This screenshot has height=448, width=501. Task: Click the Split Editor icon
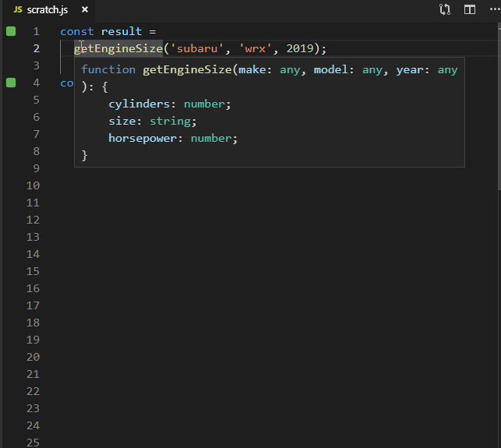[470, 10]
